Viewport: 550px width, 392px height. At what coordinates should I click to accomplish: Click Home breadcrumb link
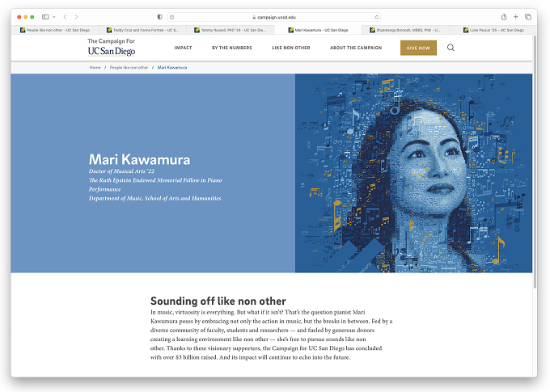tap(95, 67)
